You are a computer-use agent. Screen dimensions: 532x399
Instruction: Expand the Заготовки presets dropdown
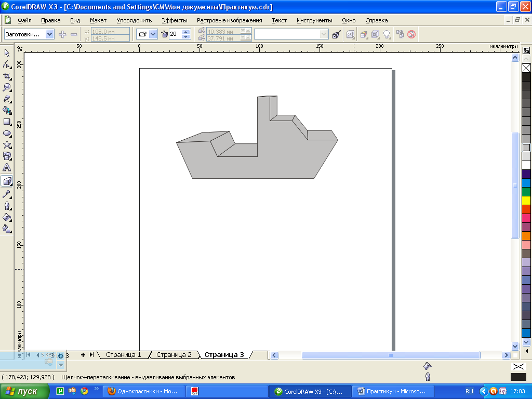click(x=49, y=34)
